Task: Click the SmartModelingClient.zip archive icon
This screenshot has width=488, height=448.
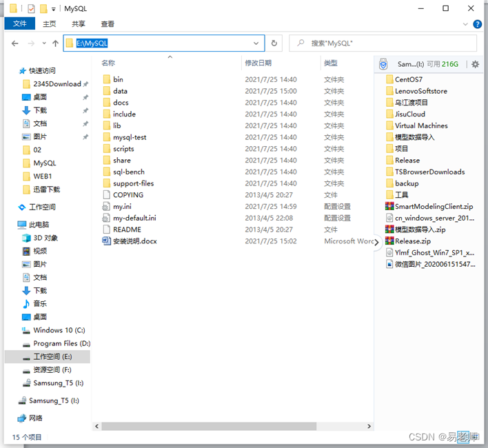Action: (389, 206)
